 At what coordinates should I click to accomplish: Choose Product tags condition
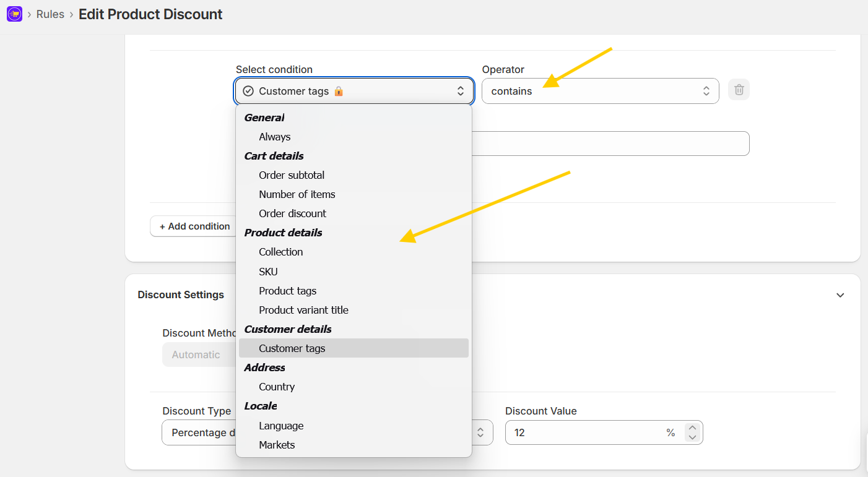point(287,291)
